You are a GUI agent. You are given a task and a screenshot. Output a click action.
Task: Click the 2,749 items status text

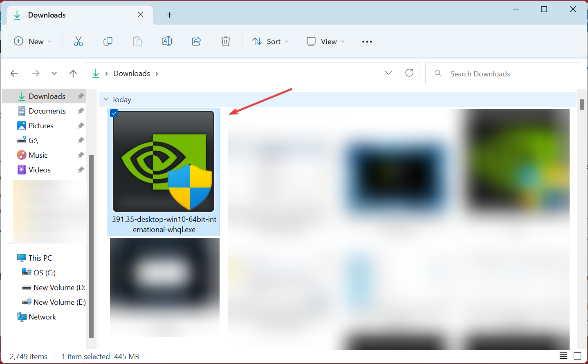click(29, 357)
